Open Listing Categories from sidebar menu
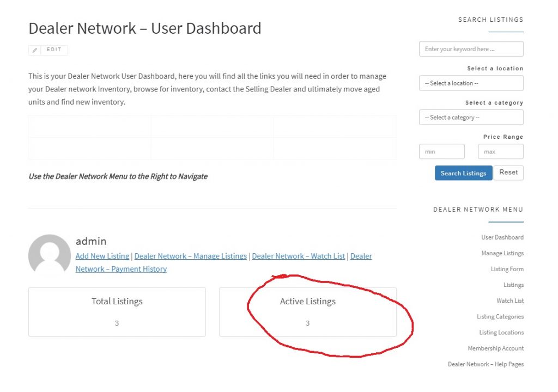Viewport: 558px width, 392px height. [500, 317]
